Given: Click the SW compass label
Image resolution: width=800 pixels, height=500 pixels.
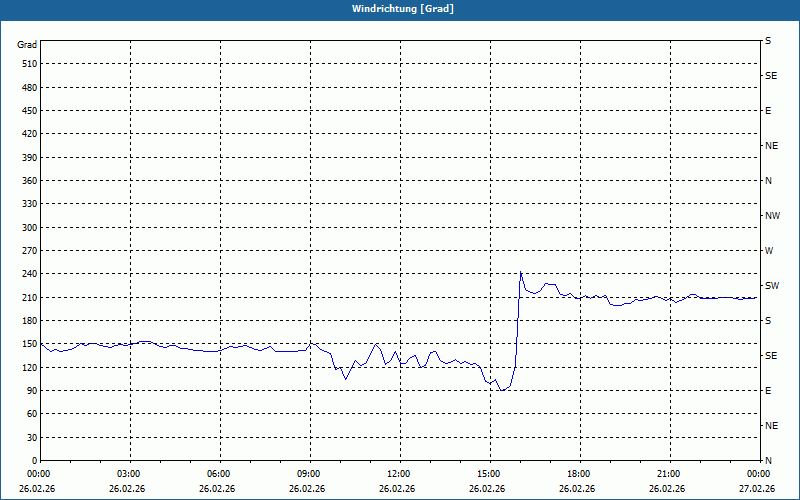Looking at the screenshot, I should [x=772, y=286].
